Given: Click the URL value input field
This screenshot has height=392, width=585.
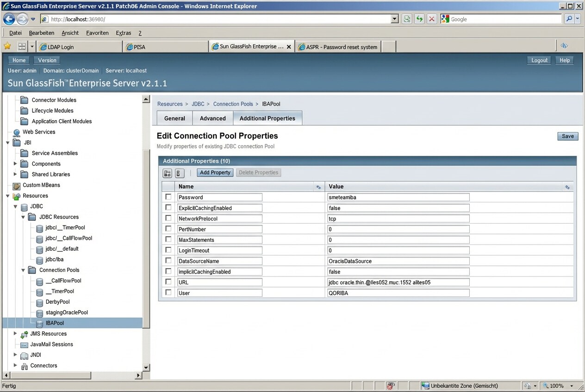Looking at the screenshot, I should pos(398,282).
